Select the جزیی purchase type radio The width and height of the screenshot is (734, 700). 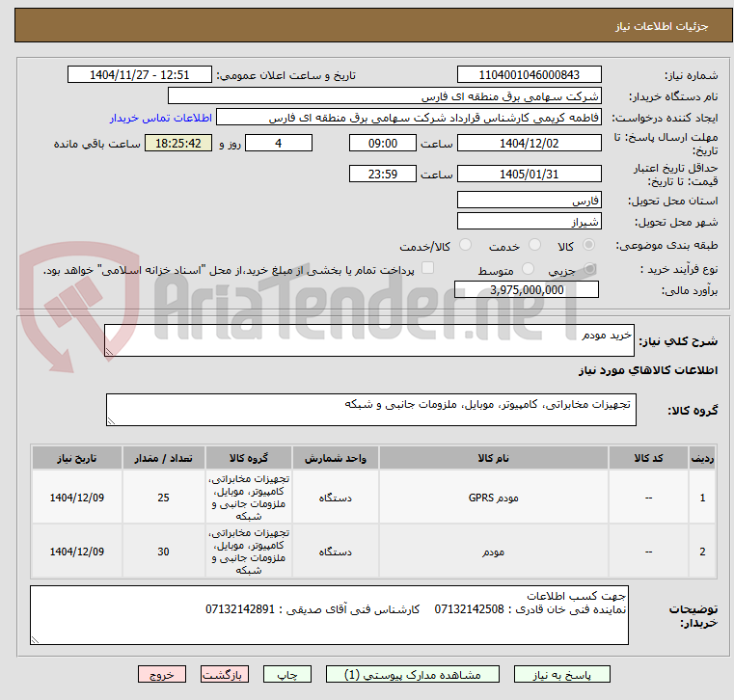coord(590,269)
